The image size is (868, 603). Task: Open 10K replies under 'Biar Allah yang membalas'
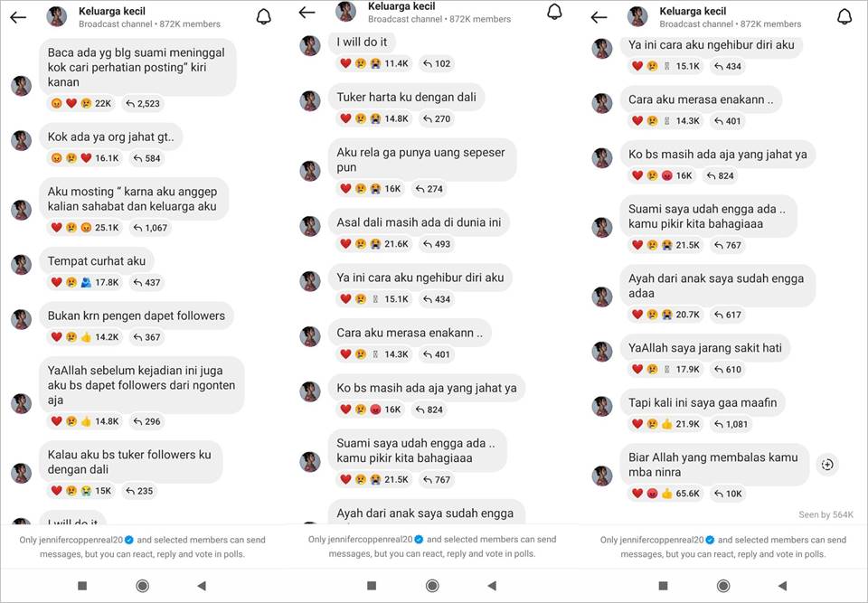click(728, 494)
